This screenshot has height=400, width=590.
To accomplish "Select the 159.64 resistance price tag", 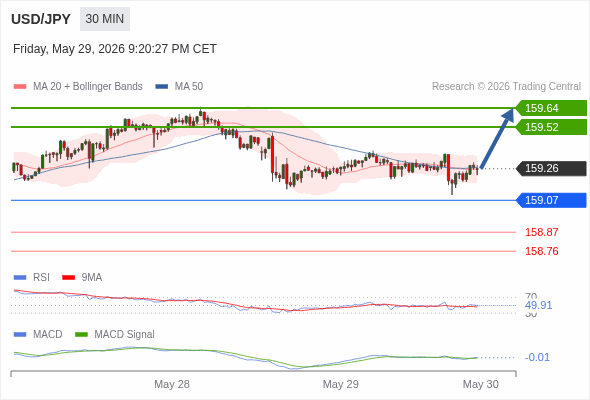I will [551, 108].
